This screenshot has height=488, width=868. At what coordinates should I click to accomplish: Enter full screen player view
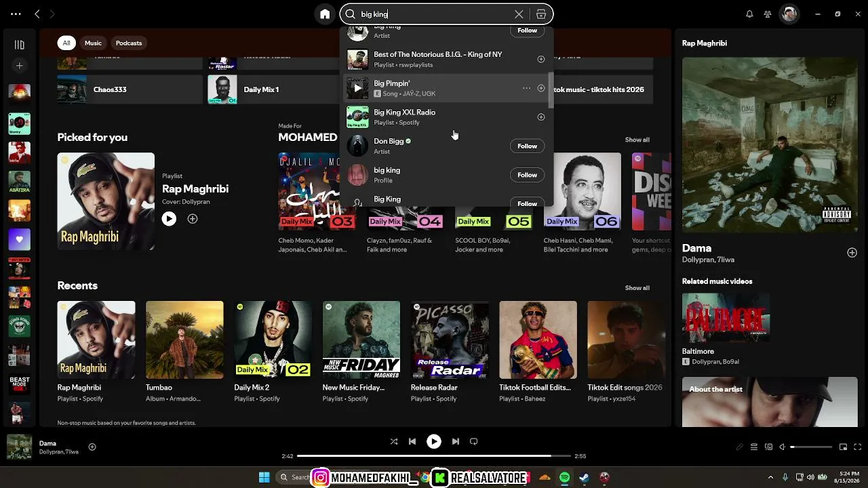point(858,447)
